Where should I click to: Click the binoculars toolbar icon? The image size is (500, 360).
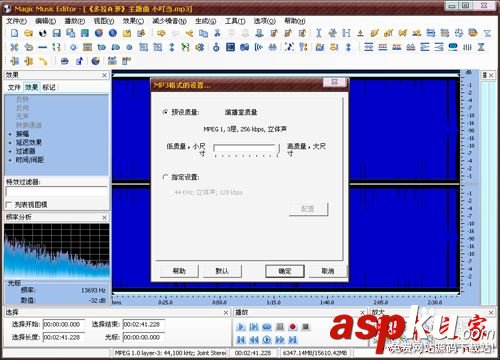coord(273,47)
